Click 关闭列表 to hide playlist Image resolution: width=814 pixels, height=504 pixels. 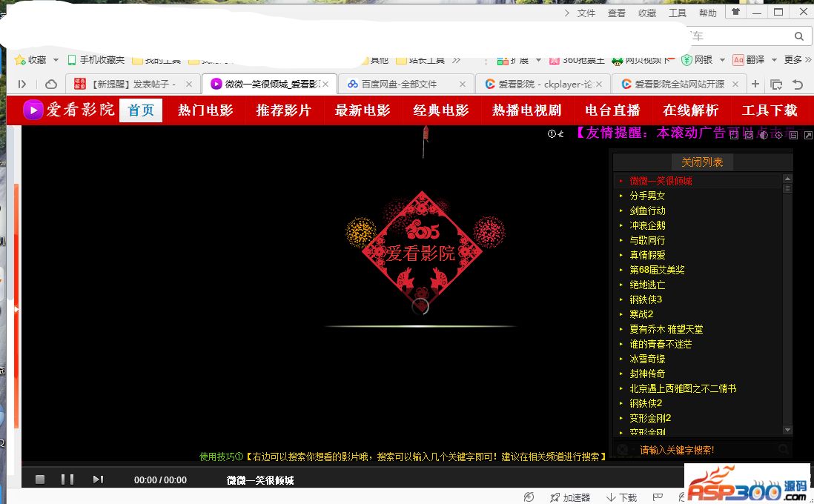point(702,162)
